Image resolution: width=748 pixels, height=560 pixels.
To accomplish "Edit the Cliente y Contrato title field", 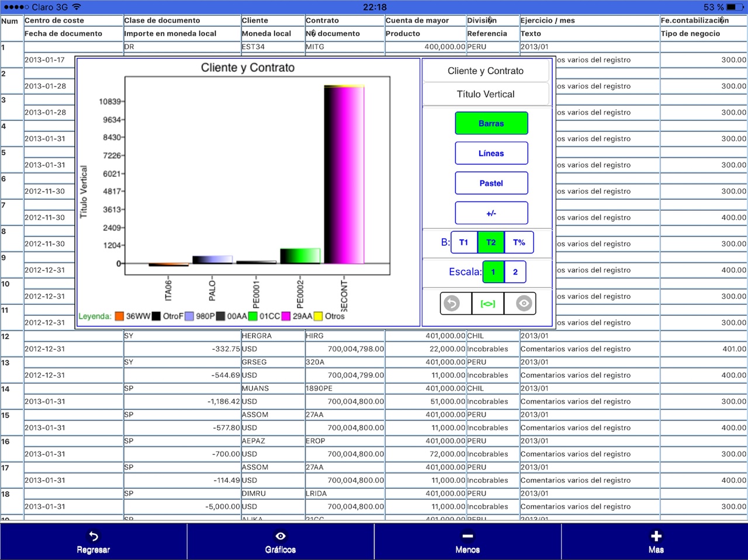I will click(486, 71).
